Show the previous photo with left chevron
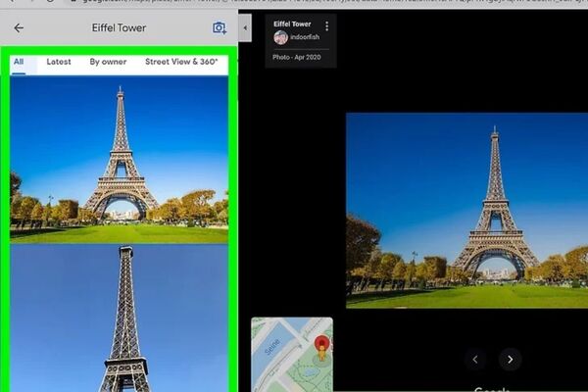Viewport: 588px width, 392px height. 475,359
